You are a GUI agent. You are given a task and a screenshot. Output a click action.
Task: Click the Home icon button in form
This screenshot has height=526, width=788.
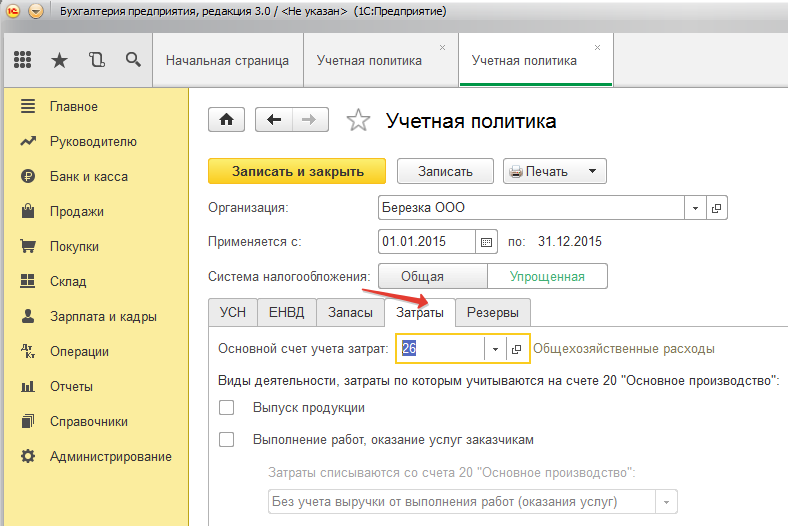coord(226,120)
